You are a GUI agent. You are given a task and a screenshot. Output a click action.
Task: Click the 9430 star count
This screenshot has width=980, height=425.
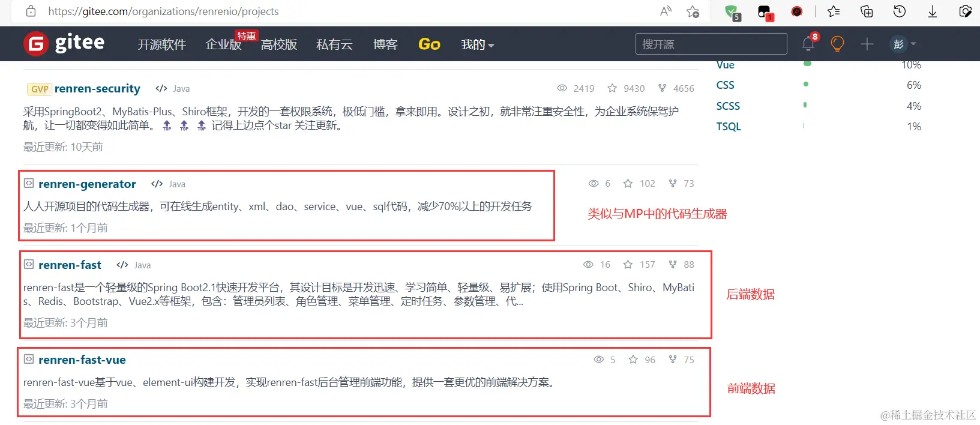click(634, 89)
